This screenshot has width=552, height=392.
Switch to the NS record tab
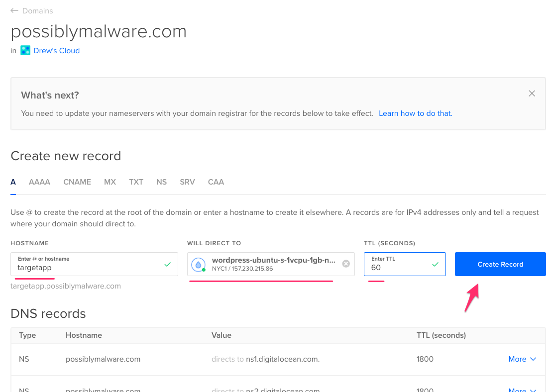tap(162, 182)
